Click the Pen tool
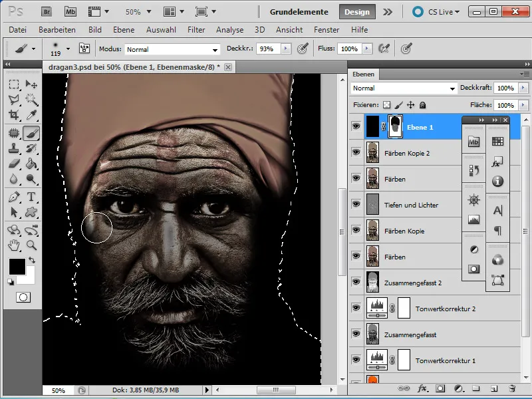This screenshot has height=399, width=532. pos(14,197)
